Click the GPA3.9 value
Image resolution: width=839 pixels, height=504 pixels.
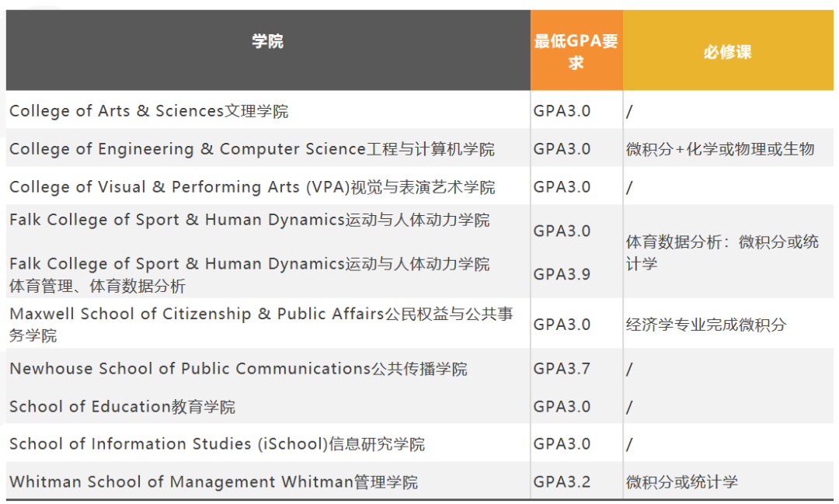(x=562, y=274)
